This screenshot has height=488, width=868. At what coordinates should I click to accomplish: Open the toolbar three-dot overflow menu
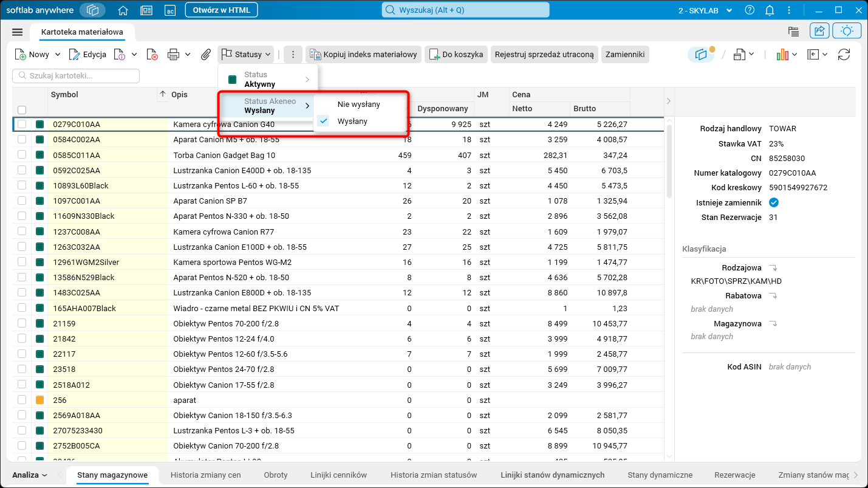[293, 55]
